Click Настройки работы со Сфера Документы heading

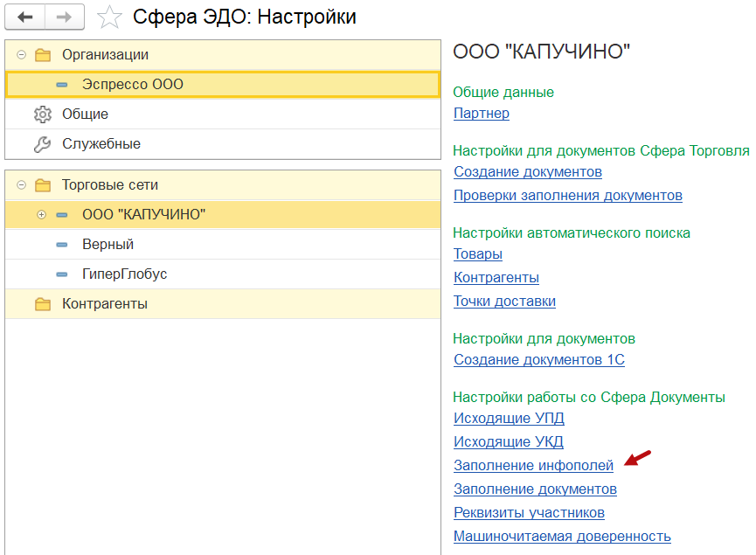coord(589,398)
